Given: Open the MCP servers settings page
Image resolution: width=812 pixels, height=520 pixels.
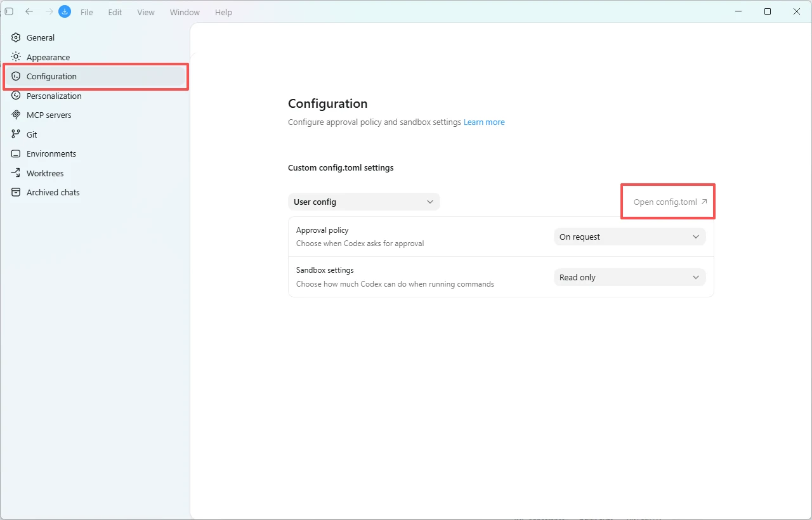Looking at the screenshot, I should pyautogui.click(x=95, y=115).
